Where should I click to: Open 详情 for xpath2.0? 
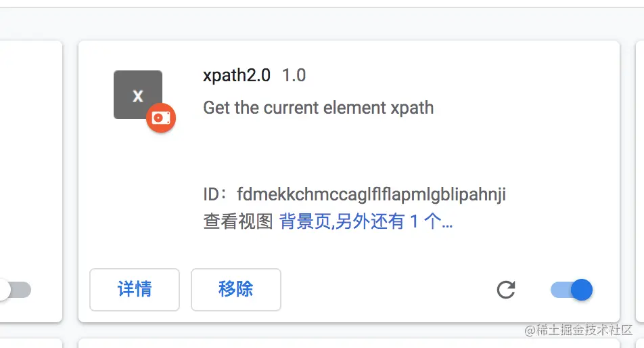click(x=135, y=290)
